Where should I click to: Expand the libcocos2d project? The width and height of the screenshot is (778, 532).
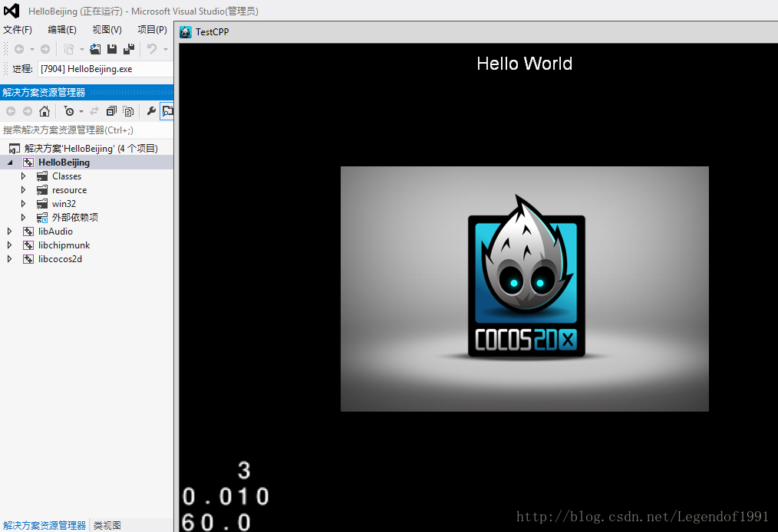[9, 259]
